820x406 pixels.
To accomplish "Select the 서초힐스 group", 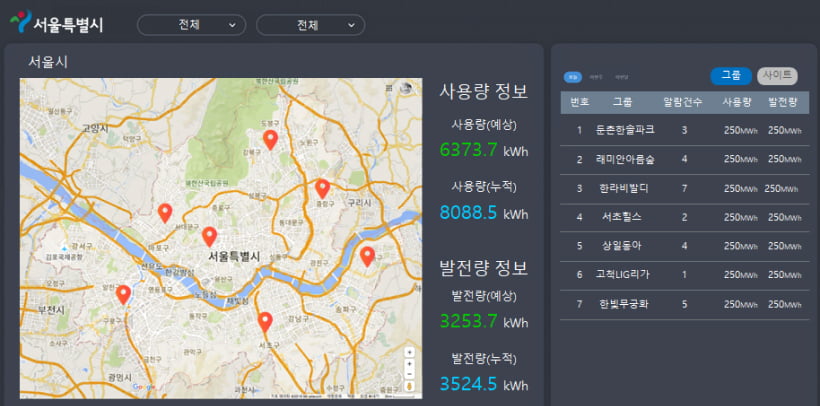I will click(x=622, y=217).
